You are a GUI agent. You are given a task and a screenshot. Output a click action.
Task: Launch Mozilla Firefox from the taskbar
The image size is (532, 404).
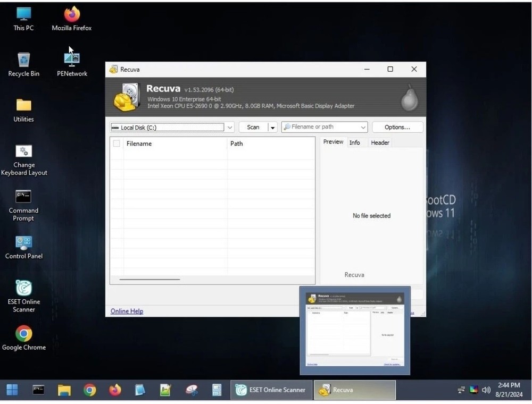coord(115,390)
